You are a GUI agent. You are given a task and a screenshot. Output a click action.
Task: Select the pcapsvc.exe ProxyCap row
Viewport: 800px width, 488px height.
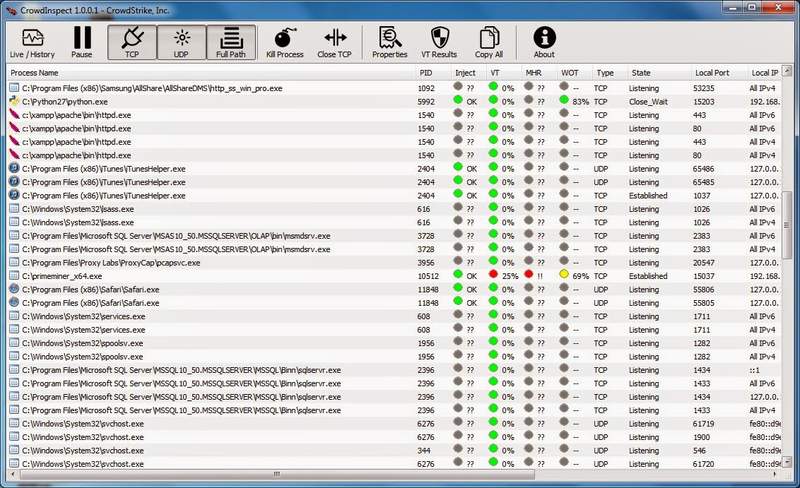click(x=394, y=263)
